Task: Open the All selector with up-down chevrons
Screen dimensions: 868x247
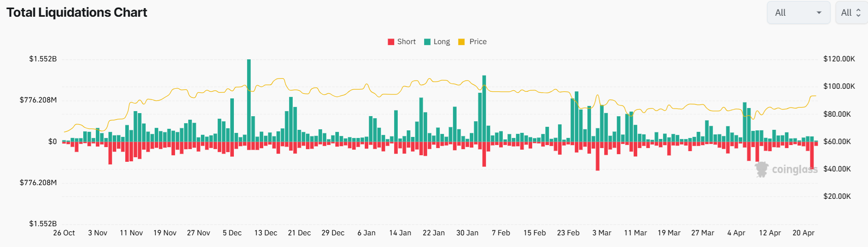Action: coord(851,13)
